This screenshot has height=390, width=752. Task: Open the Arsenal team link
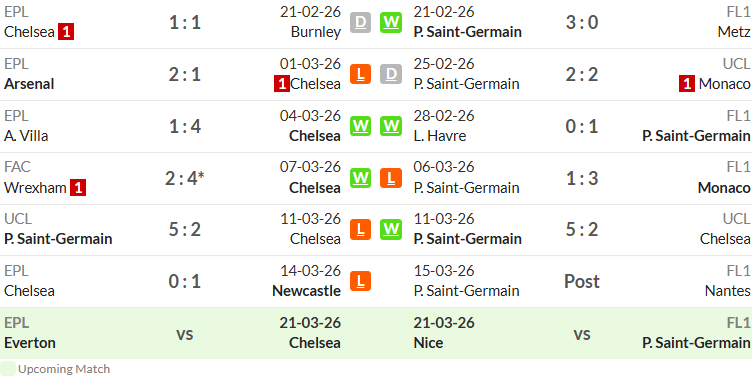[29, 84]
